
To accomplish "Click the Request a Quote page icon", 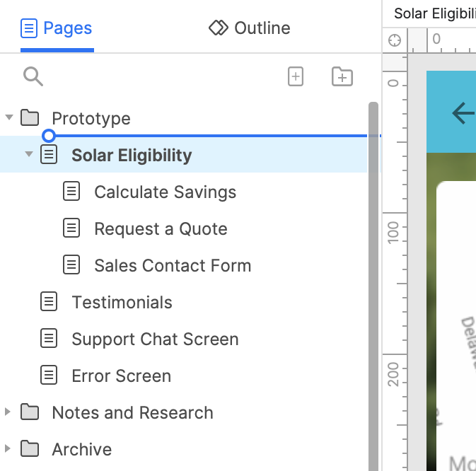I will [71, 228].
